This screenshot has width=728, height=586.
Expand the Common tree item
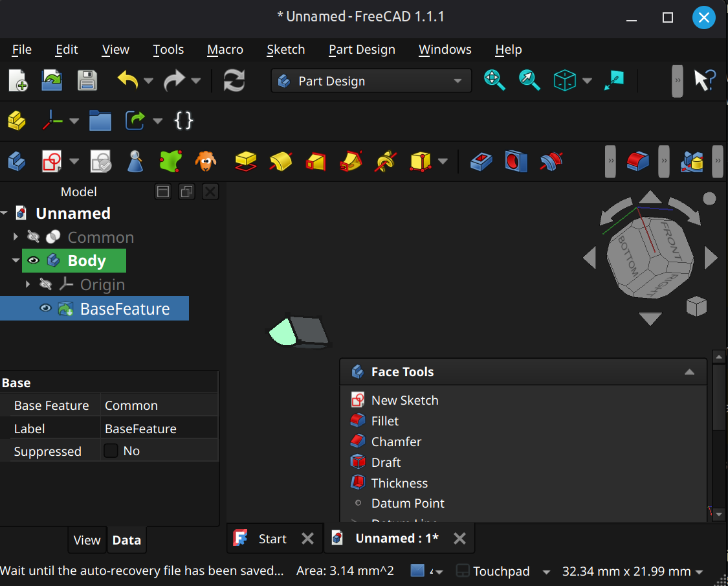pyautogui.click(x=16, y=237)
